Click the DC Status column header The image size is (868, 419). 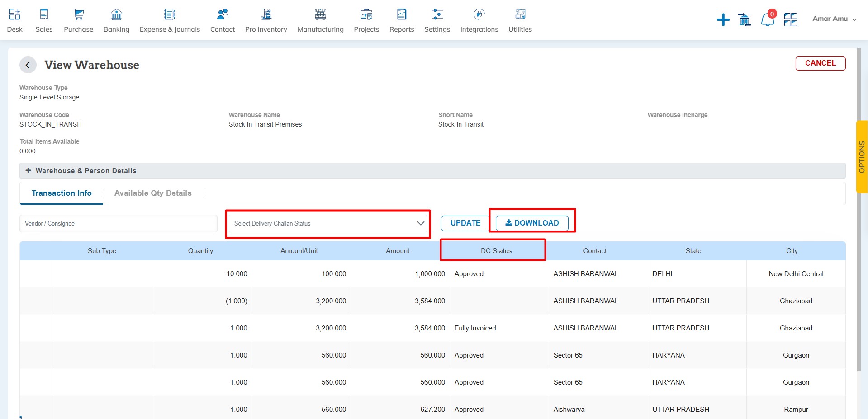[x=496, y=251]
